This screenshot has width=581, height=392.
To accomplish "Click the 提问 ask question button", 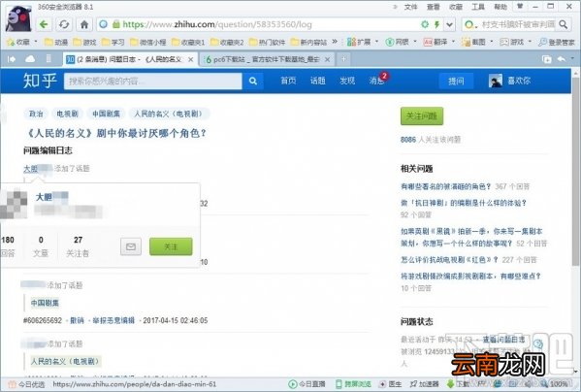I will [456, 81].
